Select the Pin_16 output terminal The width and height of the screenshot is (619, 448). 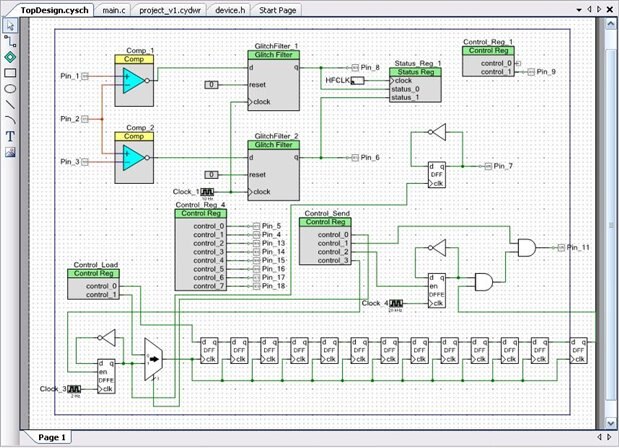click(257, 269)
